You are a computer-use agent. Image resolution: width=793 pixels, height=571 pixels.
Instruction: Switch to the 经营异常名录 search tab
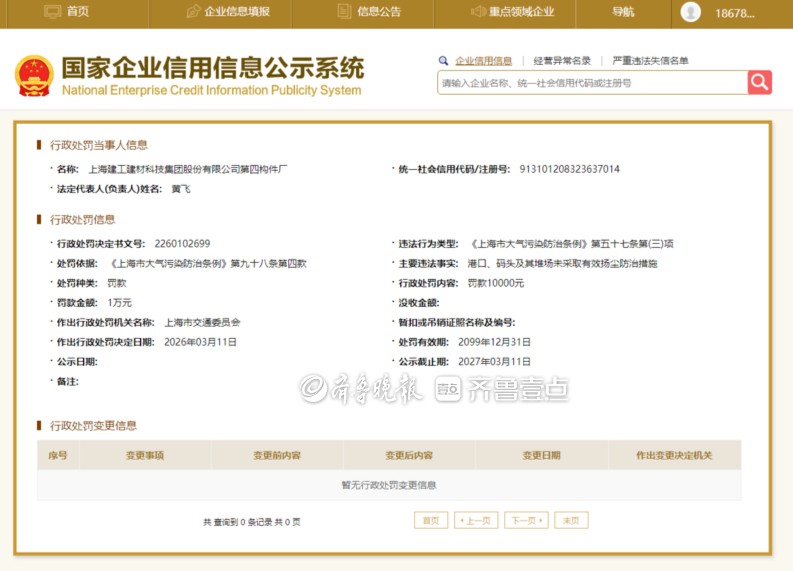click(562, 61)
